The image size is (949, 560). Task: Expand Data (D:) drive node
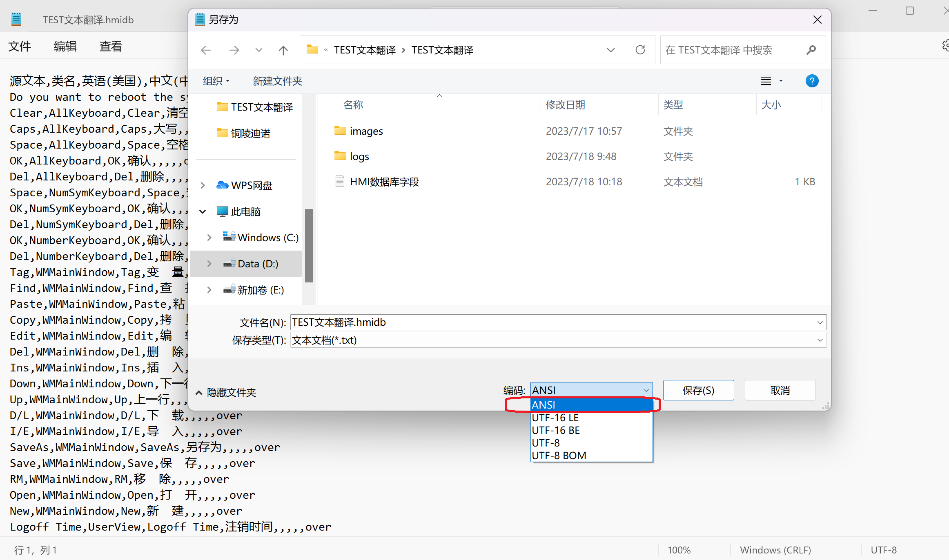(209, 264)
